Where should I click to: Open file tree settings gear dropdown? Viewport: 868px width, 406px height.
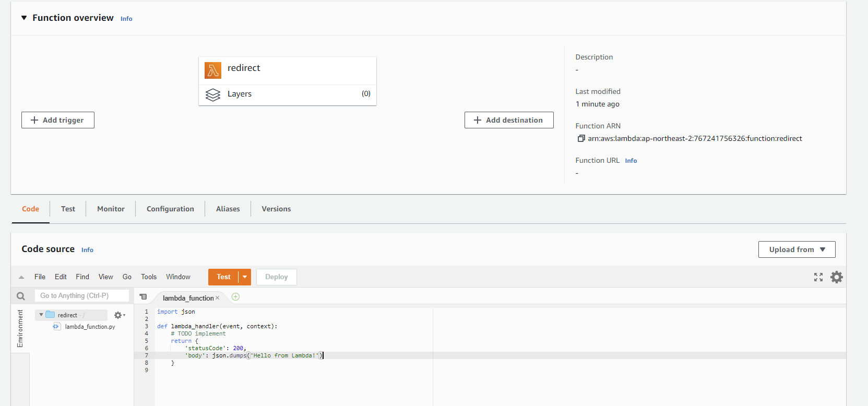point(120,315)
